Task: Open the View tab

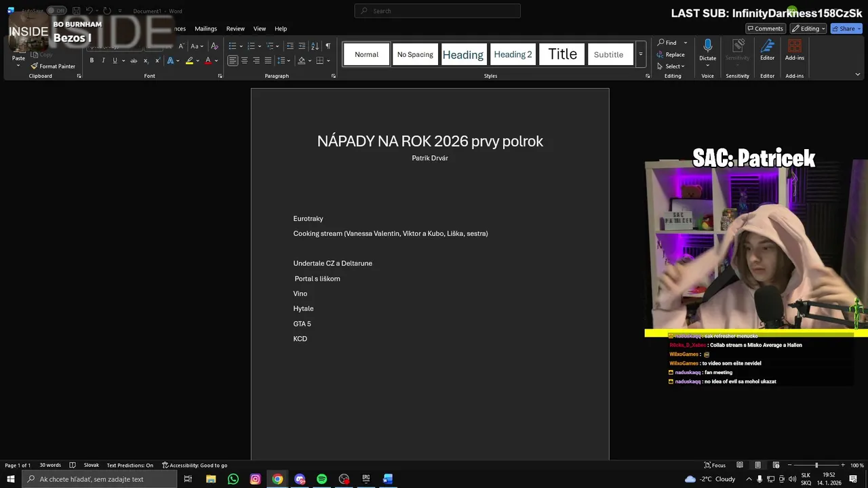Action: [260, 28]
